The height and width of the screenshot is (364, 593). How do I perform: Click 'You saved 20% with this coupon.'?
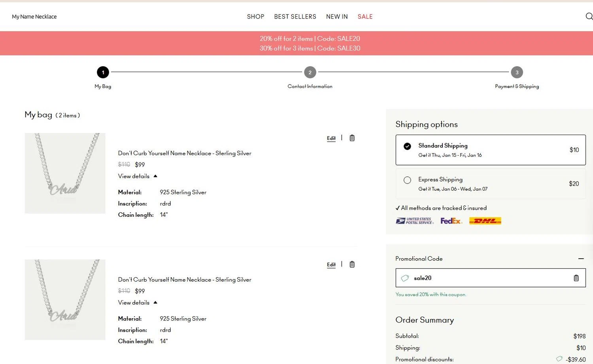pyautogui.click(x=431, y=295)
